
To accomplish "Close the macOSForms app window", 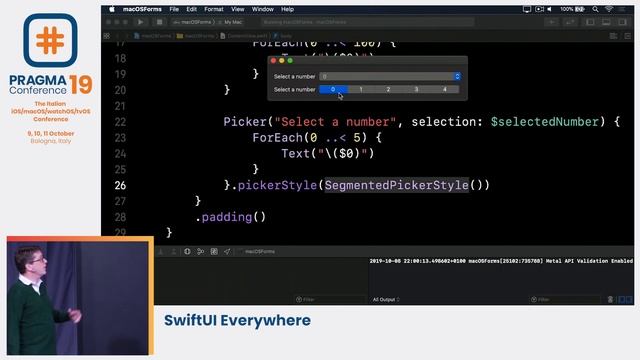I will (x=273, y=60).
